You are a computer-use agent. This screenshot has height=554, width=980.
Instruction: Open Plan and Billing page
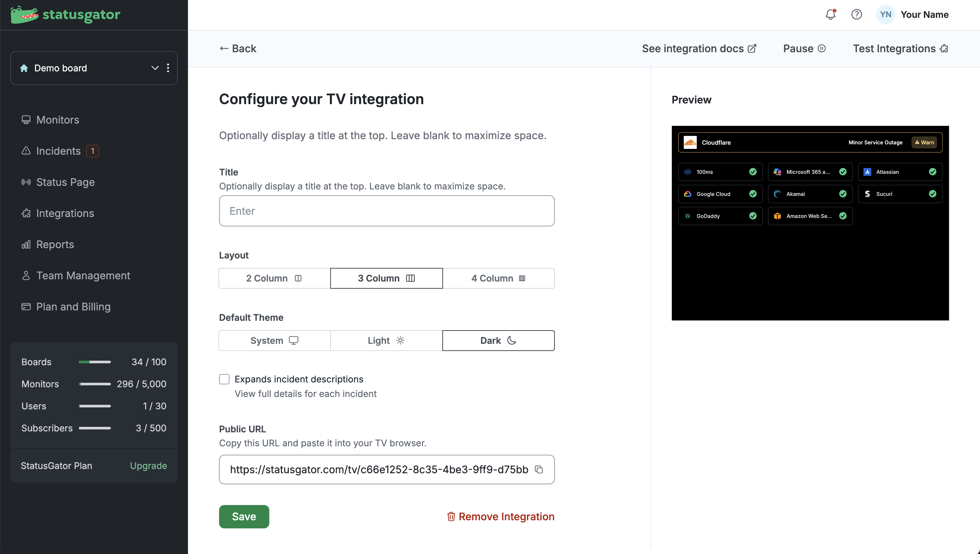pos(73,307)
